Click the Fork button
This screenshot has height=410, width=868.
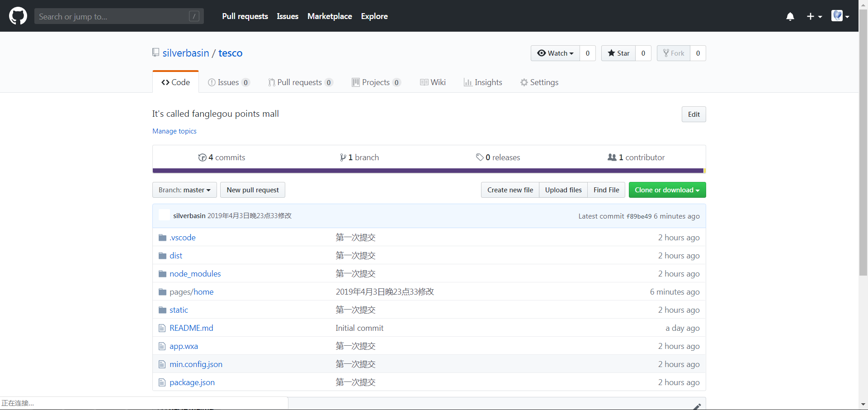coord(674,53)
